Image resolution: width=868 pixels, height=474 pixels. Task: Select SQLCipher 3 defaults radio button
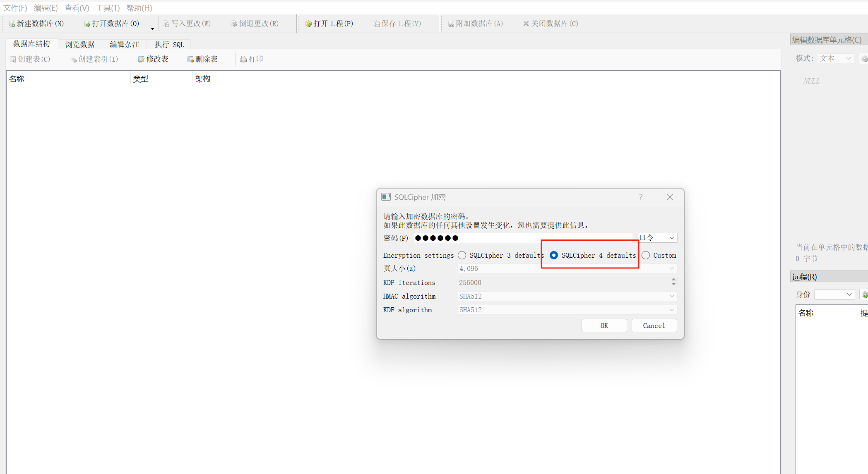pos(462,255)
